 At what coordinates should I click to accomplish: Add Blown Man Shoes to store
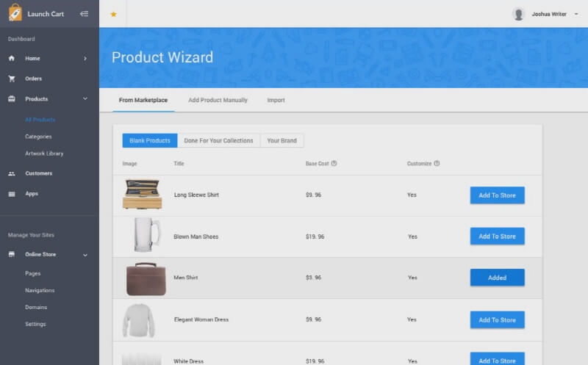498,236
